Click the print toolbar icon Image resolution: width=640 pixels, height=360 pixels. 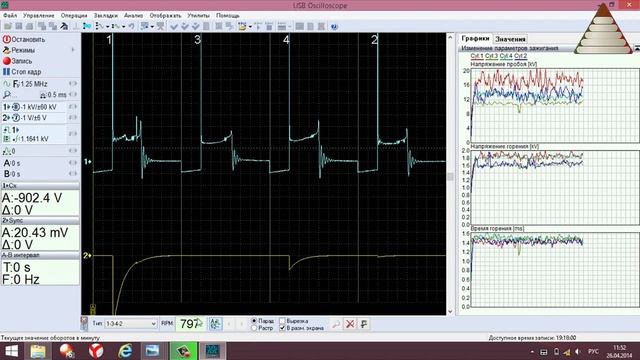click(29, 27)
